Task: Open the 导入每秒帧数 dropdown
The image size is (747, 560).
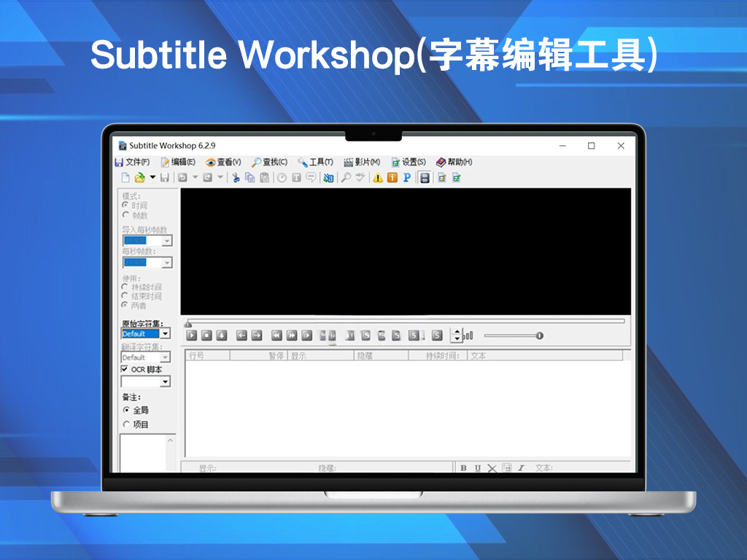Action: click(167, 241)
